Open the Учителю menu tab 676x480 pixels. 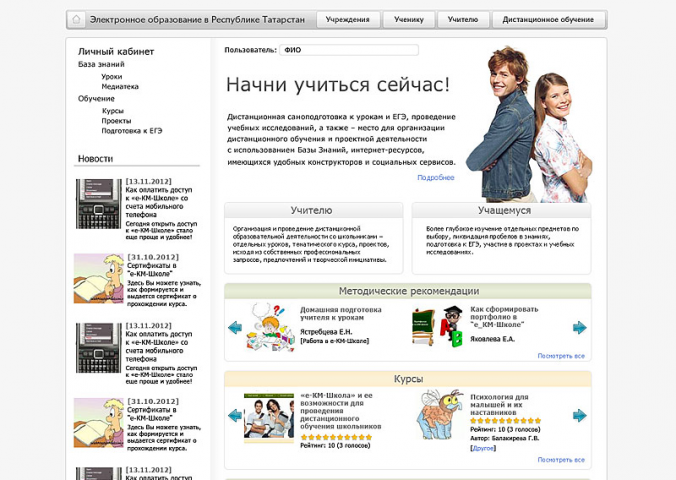[463, 20]
